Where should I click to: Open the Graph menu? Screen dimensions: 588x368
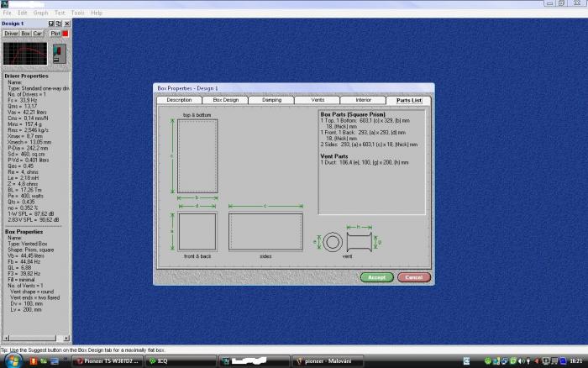tap(41, 13)
